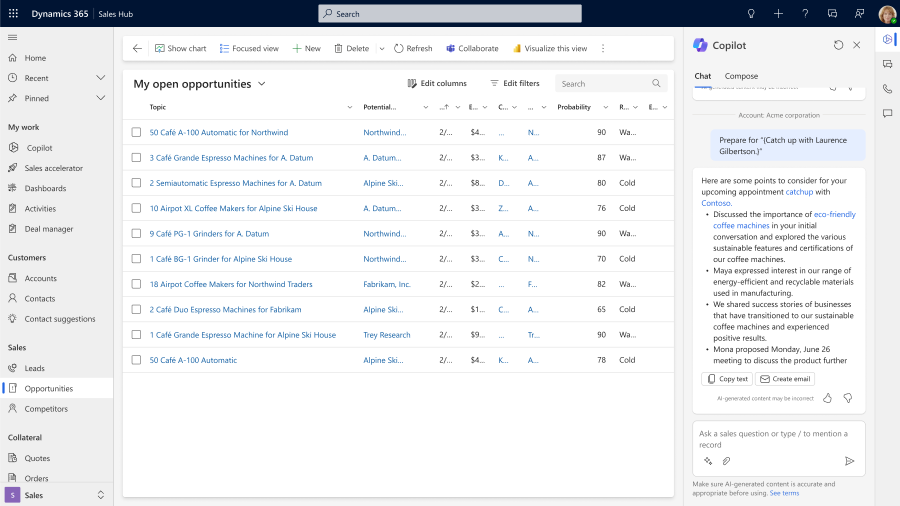Screen dimensions: 900x506
Task: Click the thumbs up feedback icon
Action: click(x=827, y=398)
